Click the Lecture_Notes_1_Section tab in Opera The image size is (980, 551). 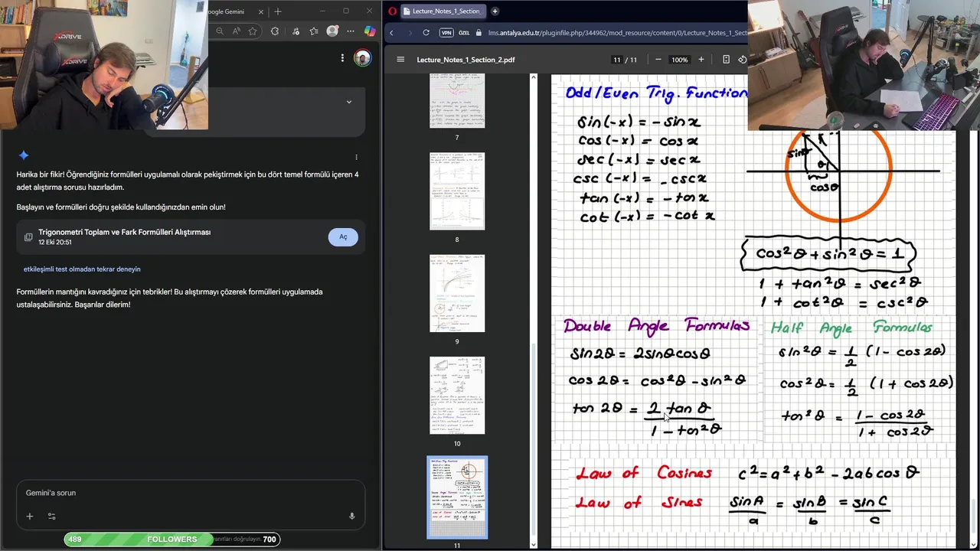445,11
